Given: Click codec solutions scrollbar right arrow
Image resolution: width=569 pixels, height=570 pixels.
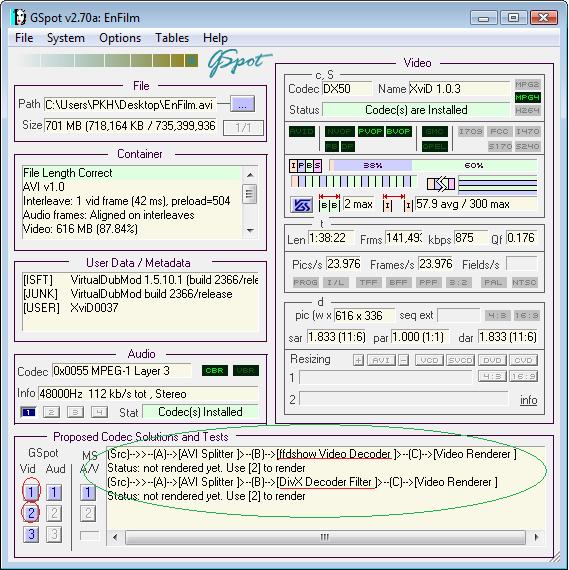Looking at the screenshot, I should click(536, 537).
